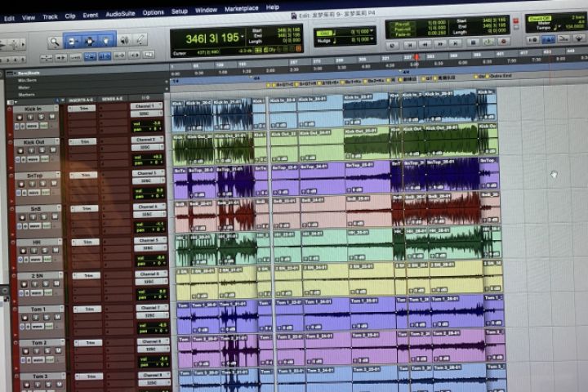Select the Scrubber speaker tool
Image resolution: width=588 pixels, height=392 pixels.
(124, 40)
